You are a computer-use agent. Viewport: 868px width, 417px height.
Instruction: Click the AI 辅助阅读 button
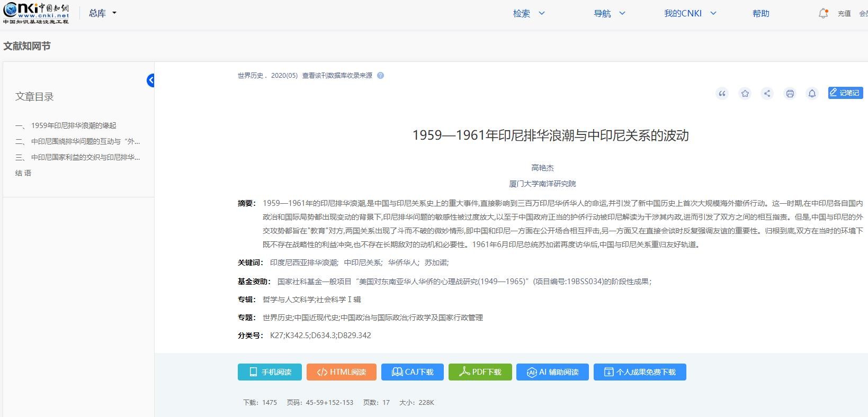552,372
